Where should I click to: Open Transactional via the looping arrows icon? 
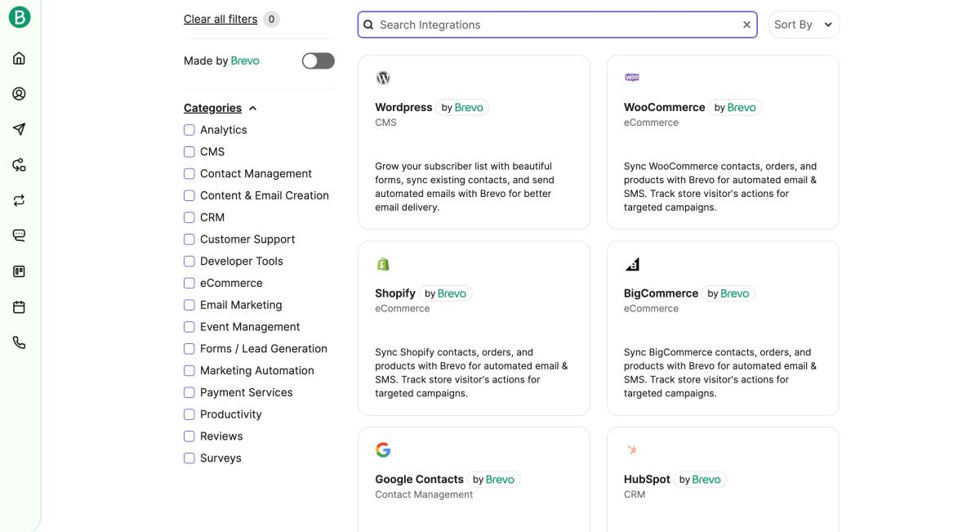pyautogui.click(x=20, y=200)
